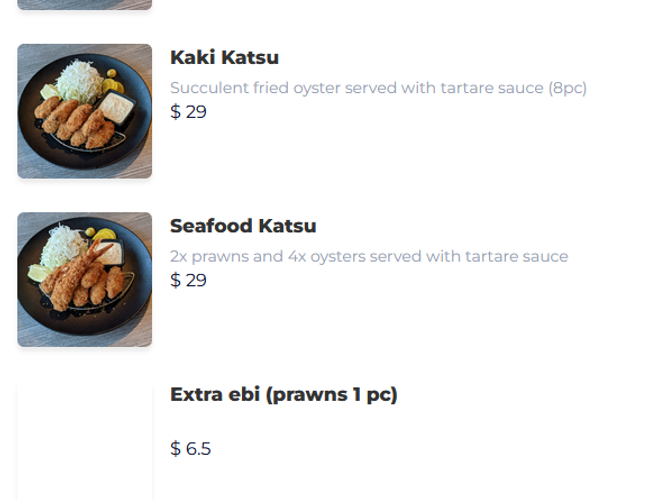667x500 pixels.
Task: Click the prawns and oysters description
Action: coord(369,256)
